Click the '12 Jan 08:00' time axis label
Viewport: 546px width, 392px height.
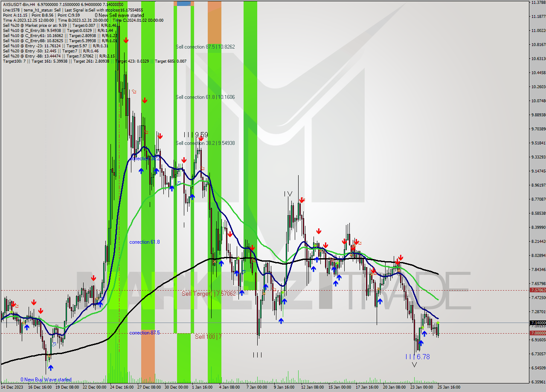click(313, 387)
